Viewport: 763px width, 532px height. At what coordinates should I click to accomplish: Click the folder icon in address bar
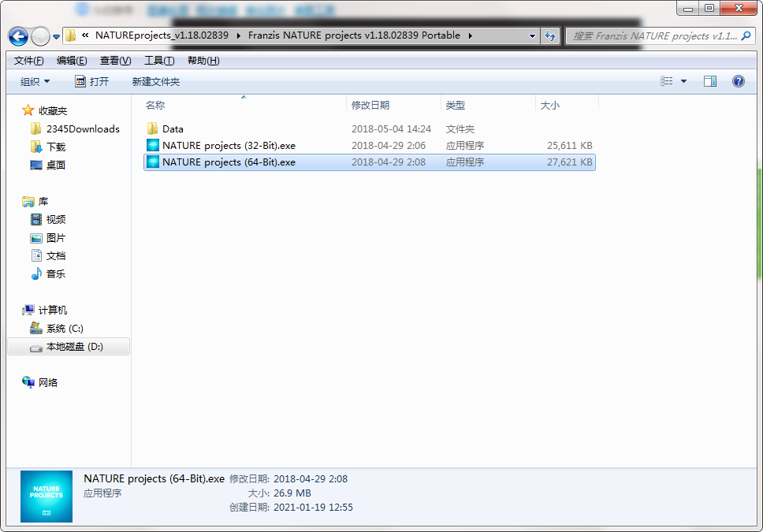71,35
